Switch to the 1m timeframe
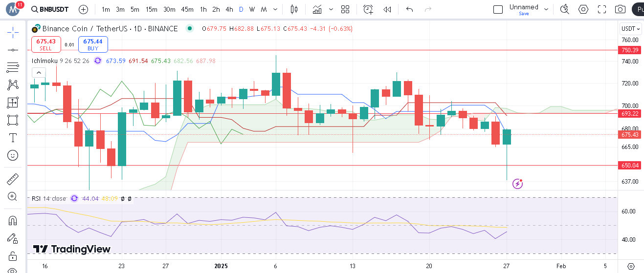This screenshot has width=644, height=273. click(106, 9)
